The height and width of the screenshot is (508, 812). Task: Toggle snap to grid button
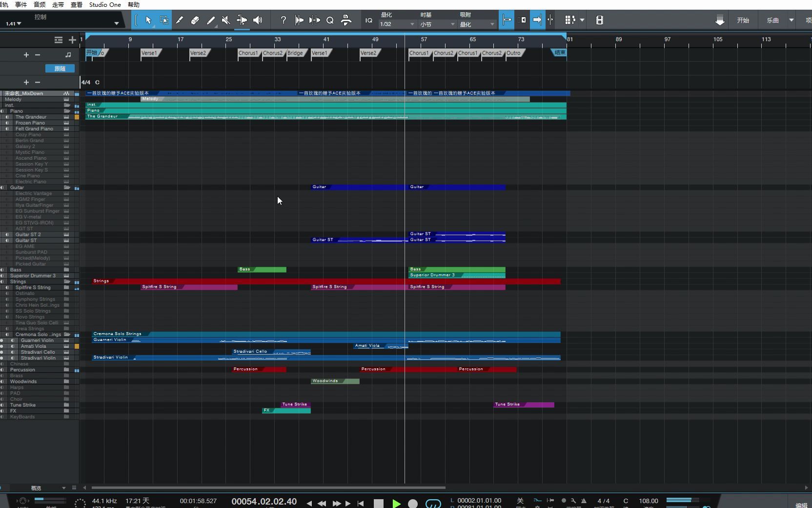[507, 20]
